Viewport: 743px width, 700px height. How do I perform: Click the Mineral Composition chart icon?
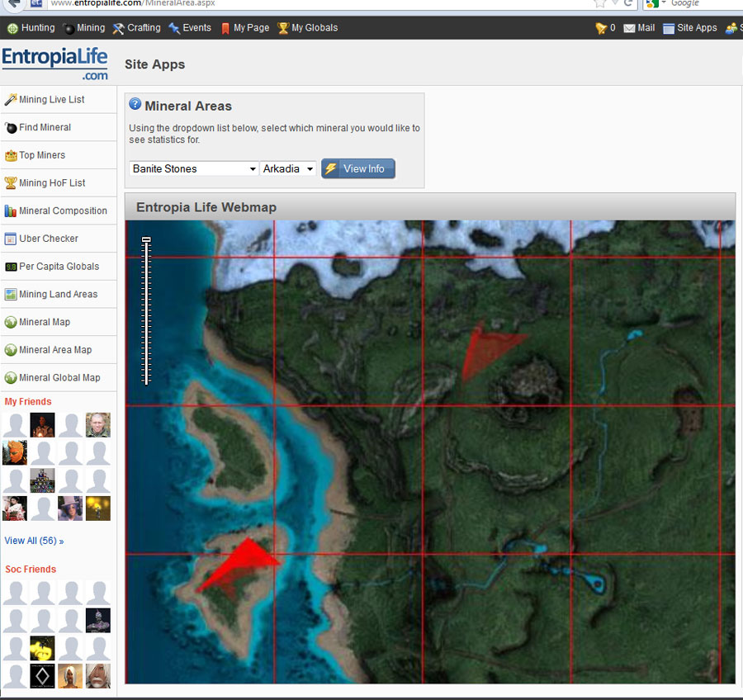[x=11, y=210]
